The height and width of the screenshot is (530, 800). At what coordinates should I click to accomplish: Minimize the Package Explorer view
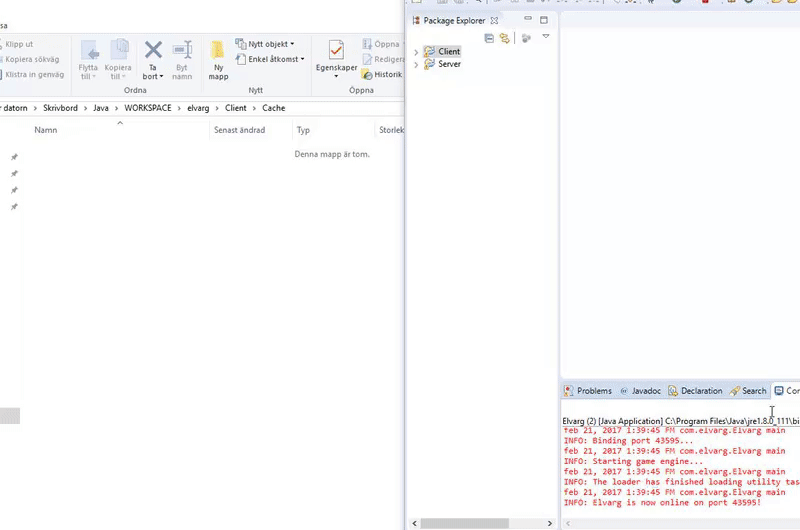(x=528, y=19)
